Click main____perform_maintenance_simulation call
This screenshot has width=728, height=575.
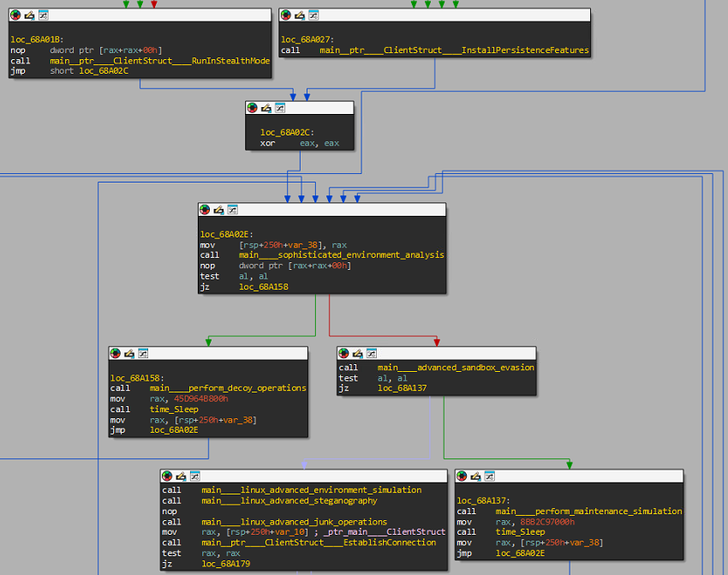click(x=588, y=511)
